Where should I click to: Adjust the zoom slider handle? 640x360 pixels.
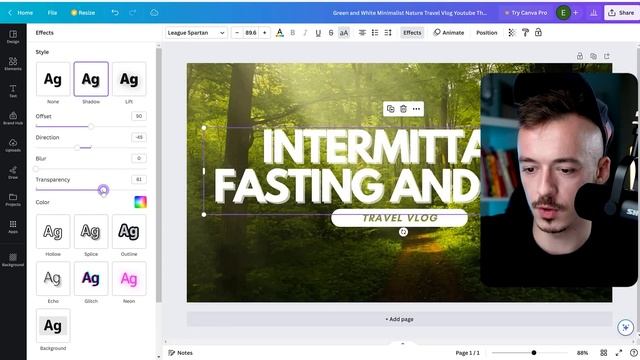(533, 353)
